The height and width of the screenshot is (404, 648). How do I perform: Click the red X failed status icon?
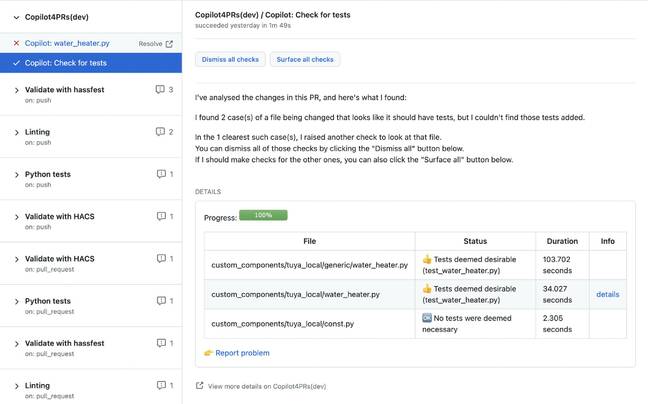(16, 43)
